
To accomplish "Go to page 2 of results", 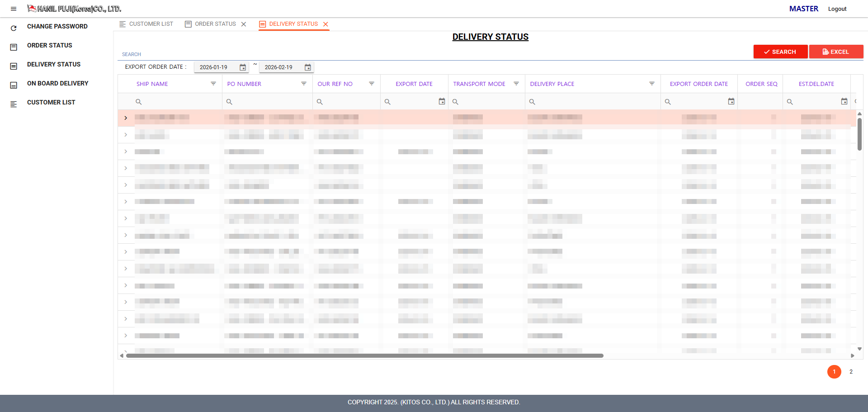I will tap(851, 372).
